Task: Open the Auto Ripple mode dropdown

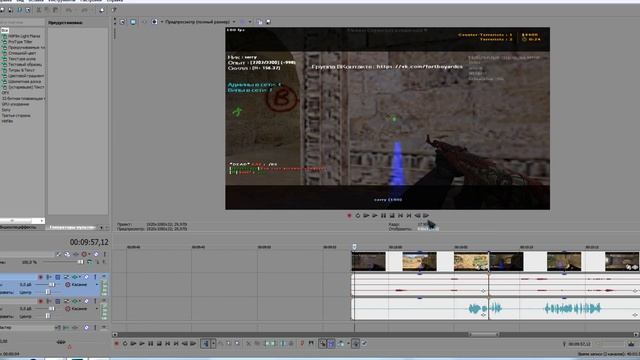Action: [348, 344]
